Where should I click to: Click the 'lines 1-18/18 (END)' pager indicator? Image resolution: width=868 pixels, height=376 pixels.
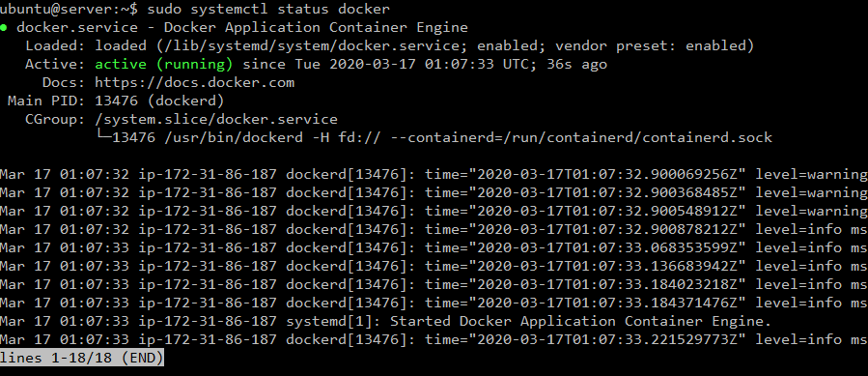(82, 358)
